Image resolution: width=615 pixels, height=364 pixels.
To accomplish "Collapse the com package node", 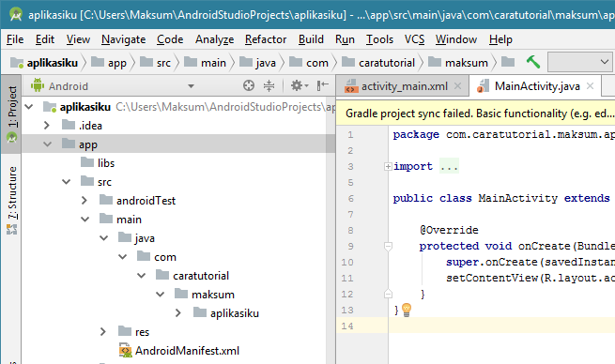I will (123, 257).
